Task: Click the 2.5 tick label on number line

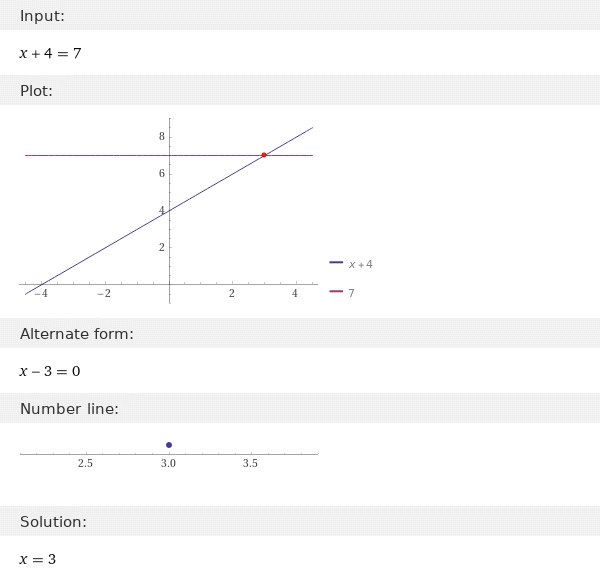Action: pyautogui.click(x=85, y=464)
